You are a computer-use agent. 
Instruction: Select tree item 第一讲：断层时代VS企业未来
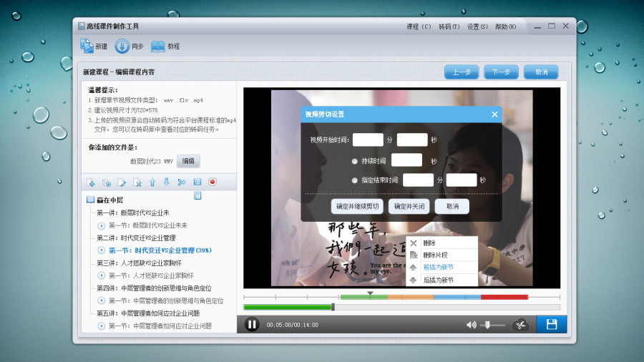click(132, 212)
